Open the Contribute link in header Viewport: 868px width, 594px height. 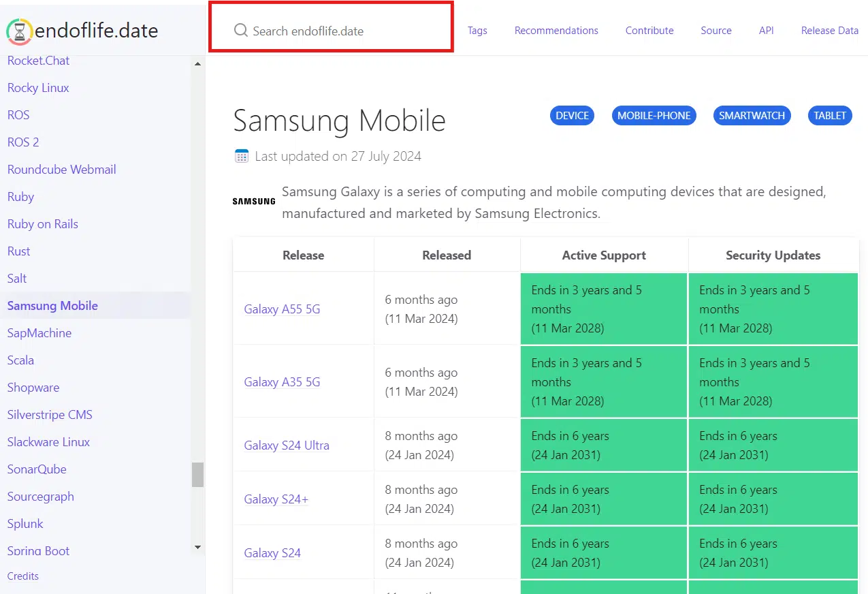(649, 31)
